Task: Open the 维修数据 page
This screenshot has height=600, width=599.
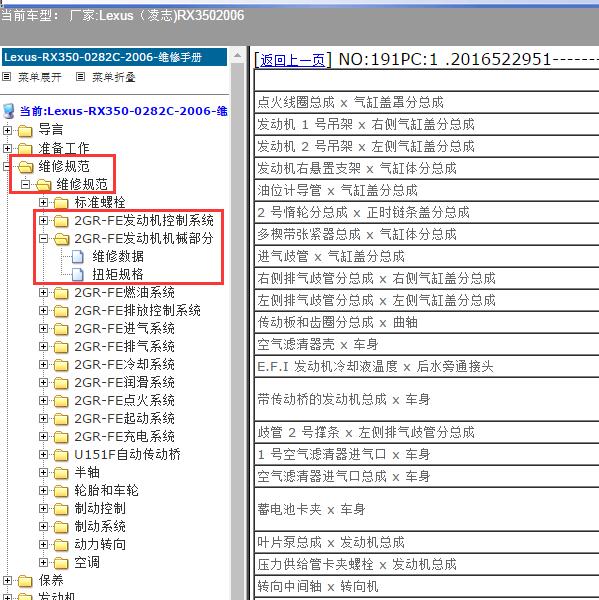Action: pyautogui.click(x=118, y=256)
